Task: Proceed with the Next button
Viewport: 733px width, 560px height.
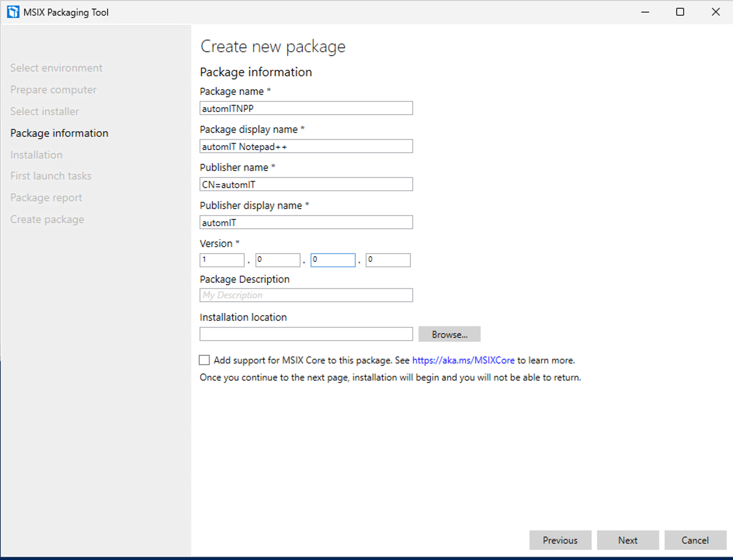Action: pos(627,540)
